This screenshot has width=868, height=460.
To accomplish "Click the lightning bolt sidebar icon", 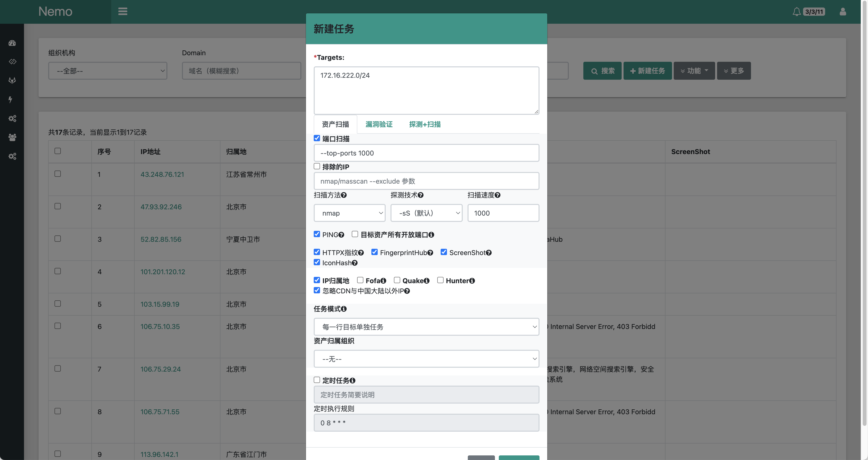I will (11, 99).
